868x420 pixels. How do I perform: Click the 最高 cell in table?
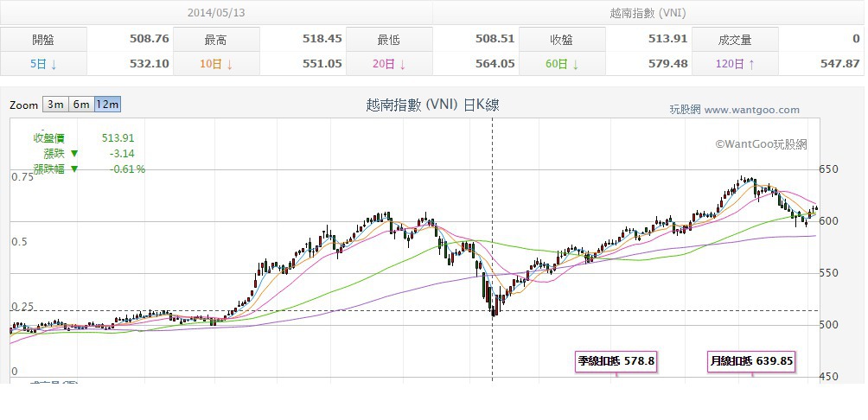click(x=216, y=39)
